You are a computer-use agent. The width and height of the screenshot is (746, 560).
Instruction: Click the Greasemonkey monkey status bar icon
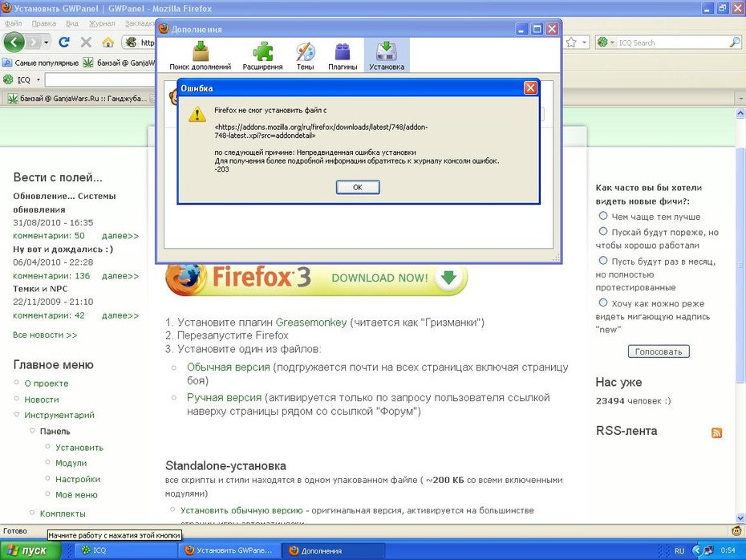pyautogui.click(x=737, y=530)
